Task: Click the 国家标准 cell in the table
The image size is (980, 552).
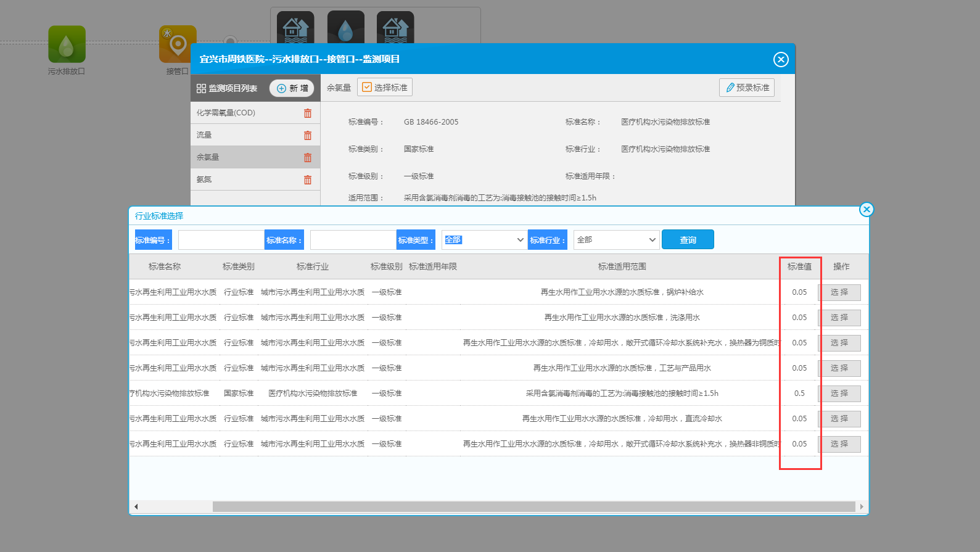Action: tap(239, 393)
